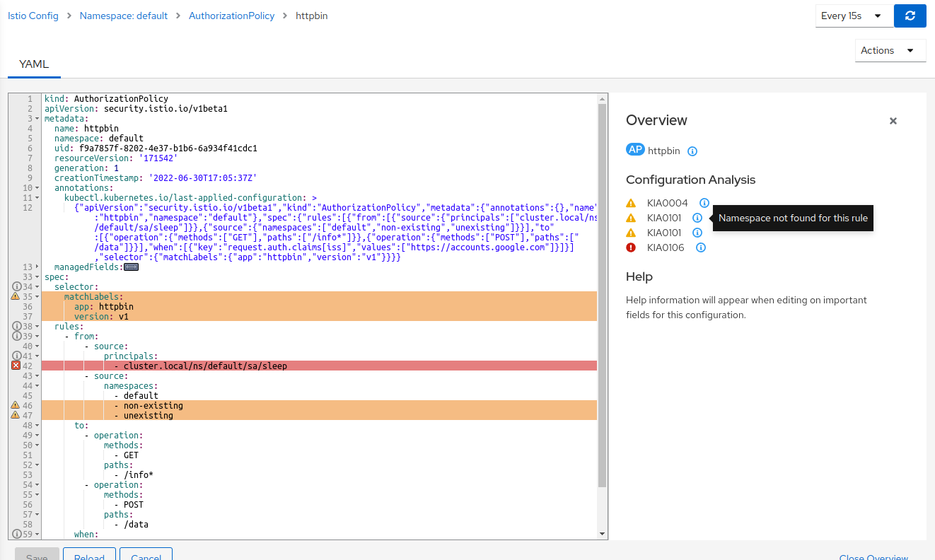Click the blue refresh icon
Viewport: 935px width, 560px height.
pyautogui.click(x=910, y=16)
